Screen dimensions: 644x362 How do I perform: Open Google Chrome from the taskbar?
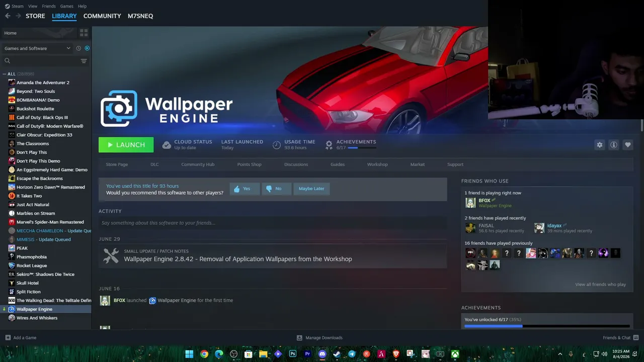click(204, 354)
